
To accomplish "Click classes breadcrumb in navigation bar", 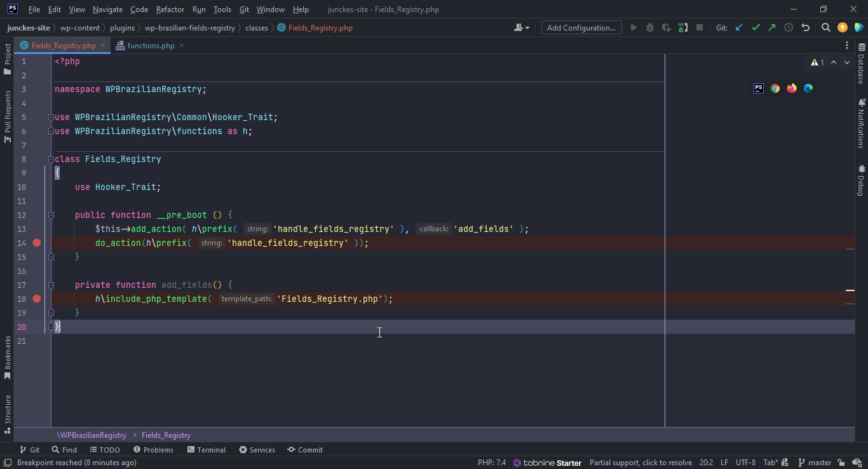I will pyautogui.click(x=257, y=27).
